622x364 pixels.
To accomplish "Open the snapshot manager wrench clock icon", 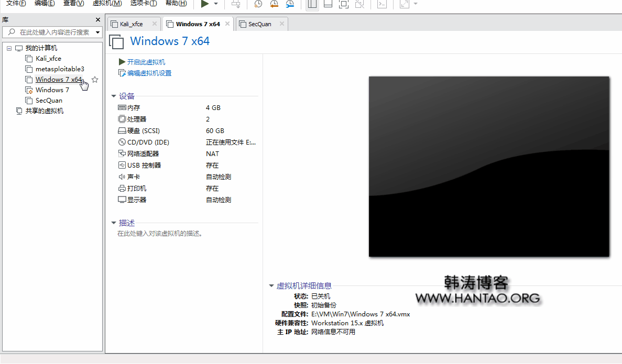I will tap(290, 4).
